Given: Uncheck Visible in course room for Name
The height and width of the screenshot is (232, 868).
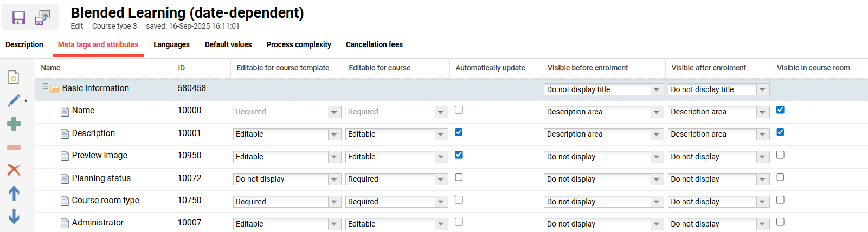Looking at the screenshot, I should click(x=780, y=110).
